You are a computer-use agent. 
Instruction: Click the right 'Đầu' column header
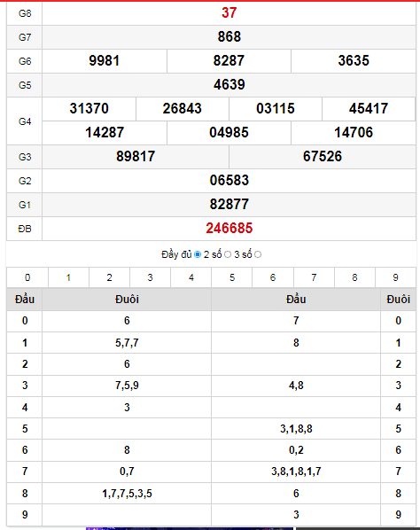coord(296,300)
